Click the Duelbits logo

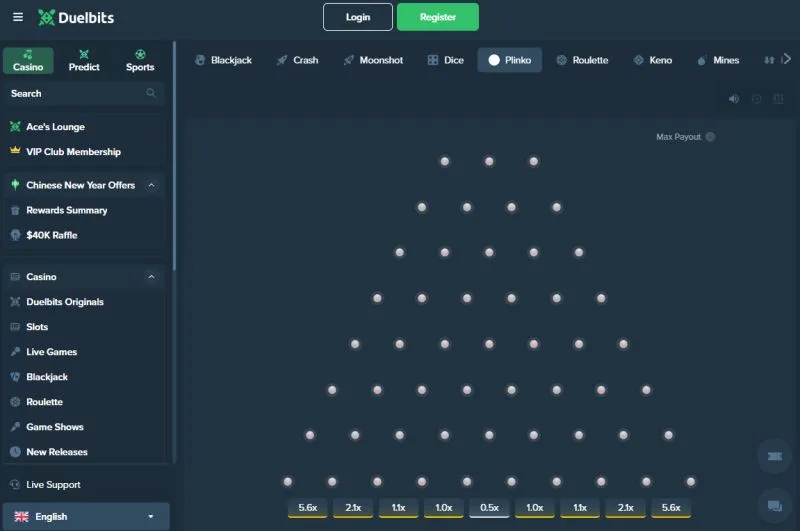(76, 18)
